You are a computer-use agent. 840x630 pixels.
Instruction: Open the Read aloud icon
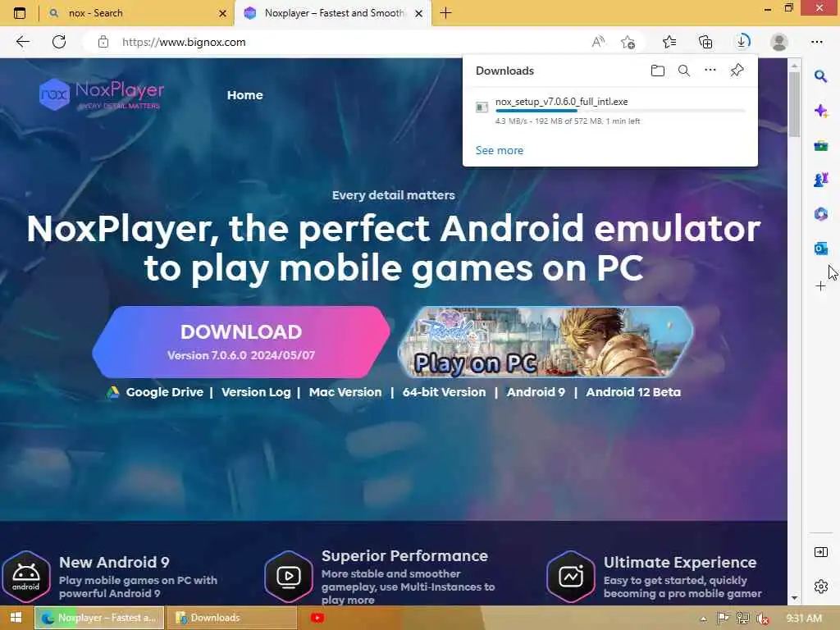coord(598,42)
